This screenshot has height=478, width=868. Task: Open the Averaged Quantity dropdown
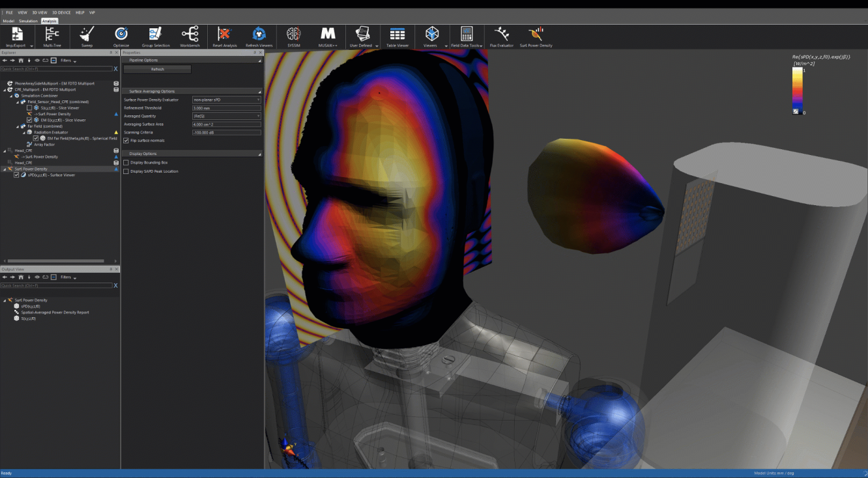tap(226, 116)
